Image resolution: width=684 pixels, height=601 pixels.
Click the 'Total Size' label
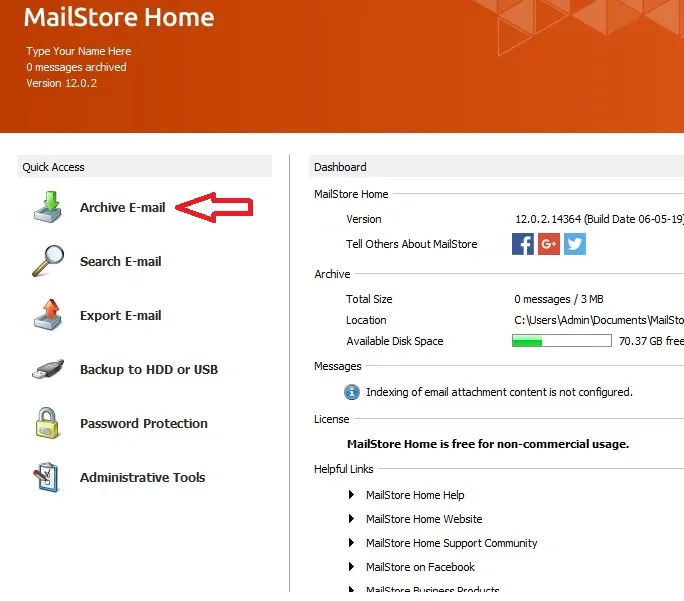pos(369,299)
